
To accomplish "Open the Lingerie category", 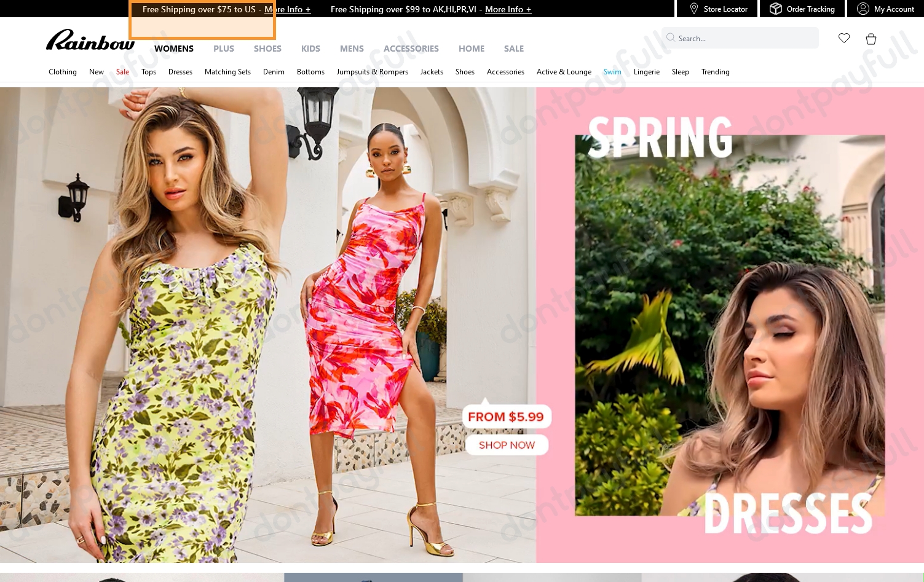I will (647, 72).
